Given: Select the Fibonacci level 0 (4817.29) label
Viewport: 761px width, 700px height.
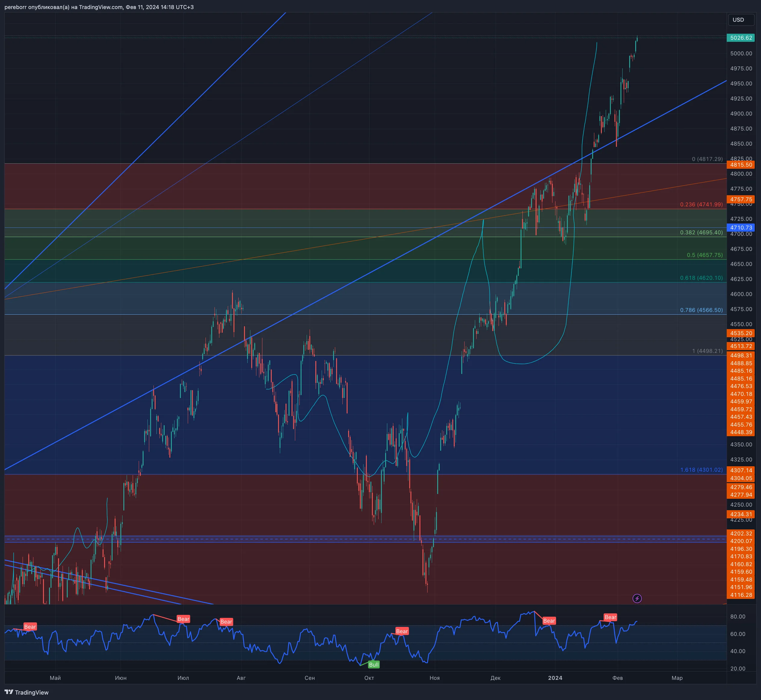Looking at the screenshot, I should pos(707,159).
